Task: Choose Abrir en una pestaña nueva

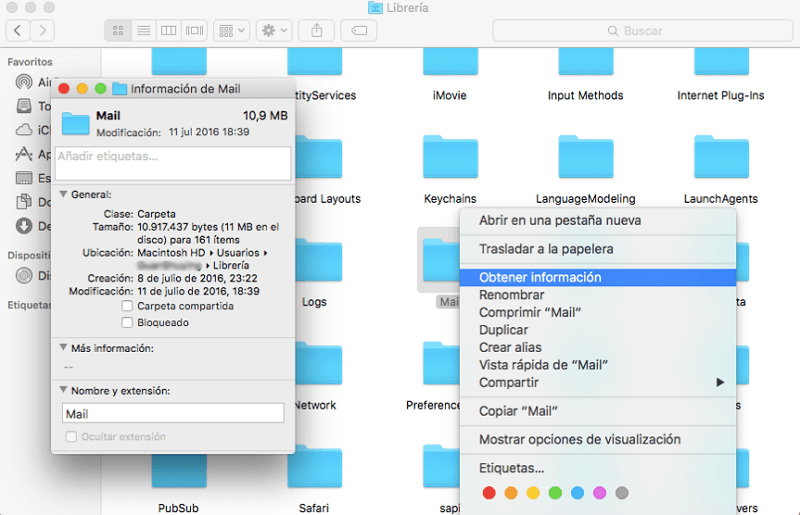Action: tap(597, 220)
